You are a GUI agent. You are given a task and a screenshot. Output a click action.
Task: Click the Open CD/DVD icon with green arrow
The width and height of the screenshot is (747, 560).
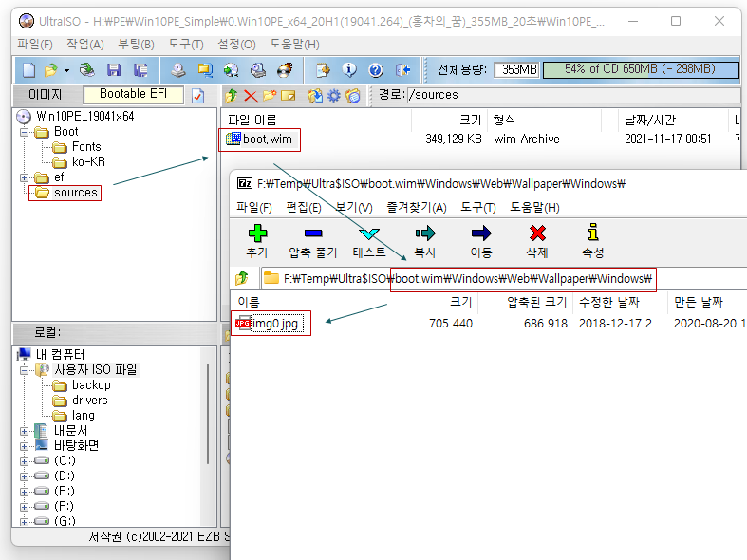pyautogui.click(x=86, y=70)
